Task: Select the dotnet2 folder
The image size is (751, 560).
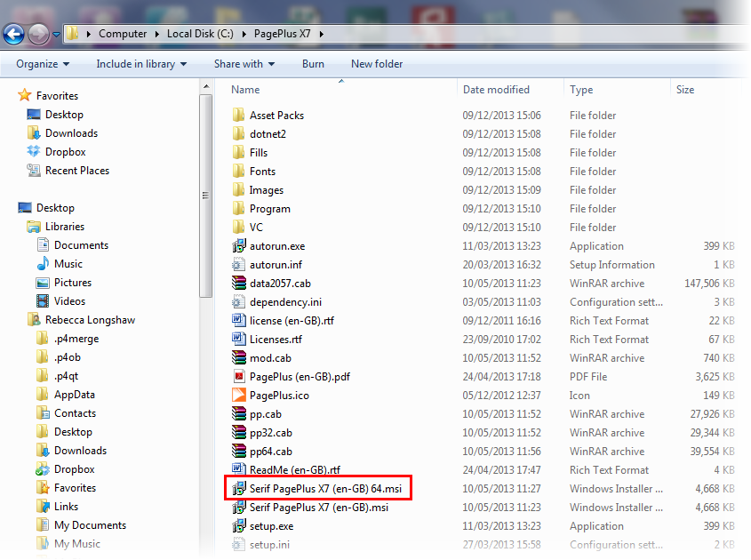Action: point(268,134)
